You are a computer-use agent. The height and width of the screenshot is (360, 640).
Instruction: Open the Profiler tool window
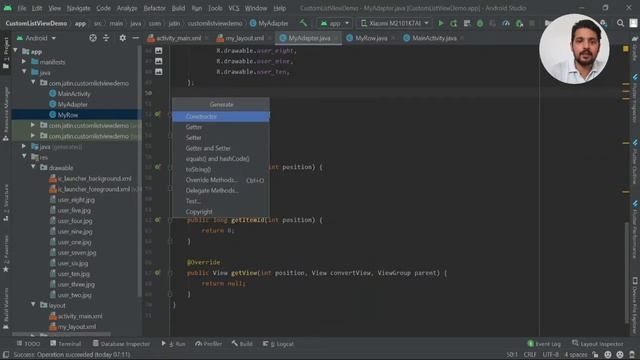tap(208, 344)
